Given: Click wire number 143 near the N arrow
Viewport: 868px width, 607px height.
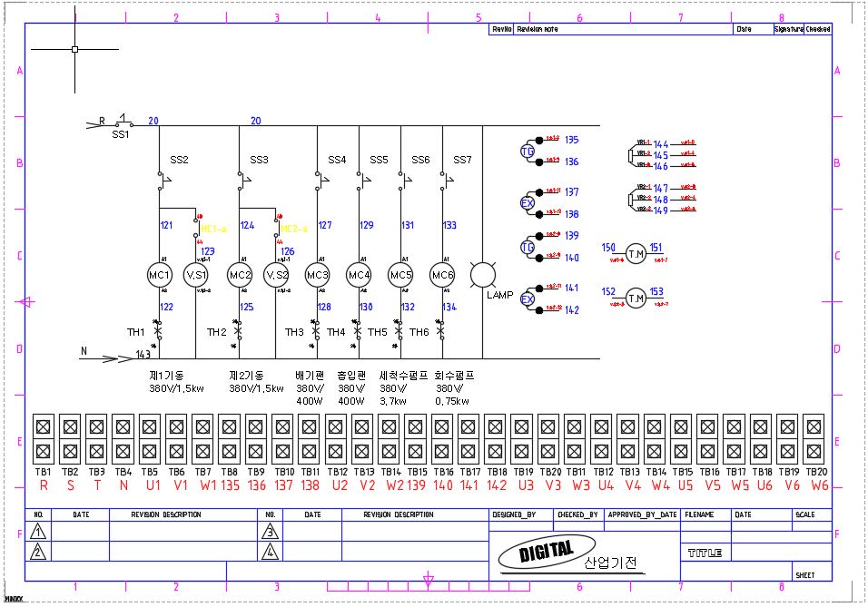Looking at the screenshot, I should click(143, 354).
